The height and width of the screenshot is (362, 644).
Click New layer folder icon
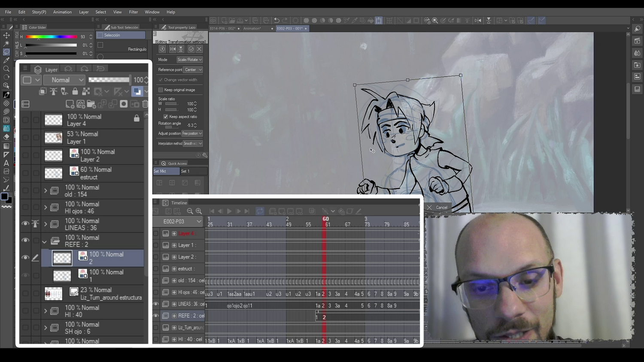coord(91,104)
